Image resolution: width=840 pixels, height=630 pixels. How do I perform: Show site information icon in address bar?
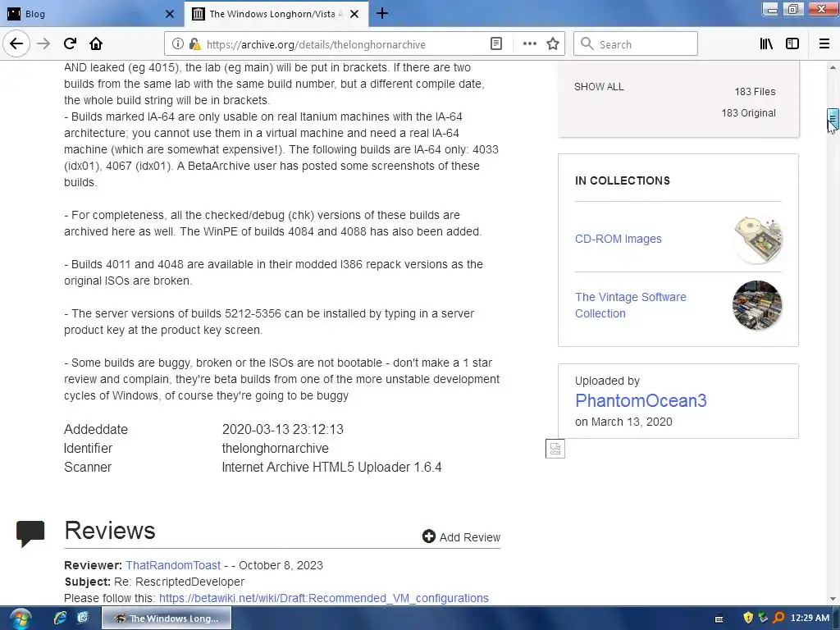point(177,44)
